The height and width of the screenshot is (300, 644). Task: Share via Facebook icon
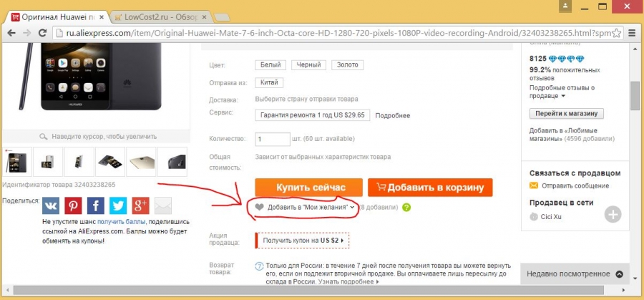pos(96,205)
